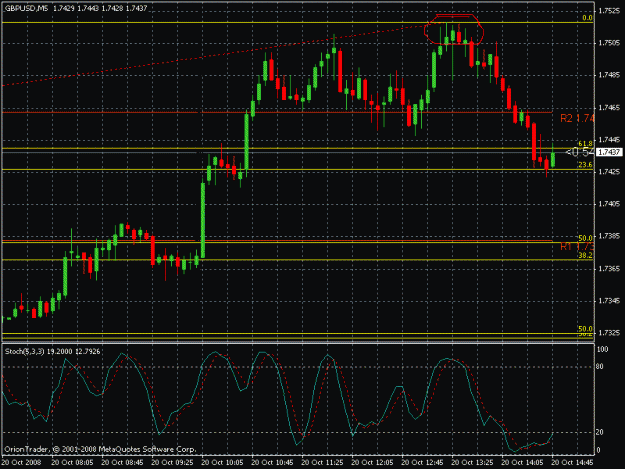Click time axis label 20 Oct 13:25
625x469 pixels.
pyautogui.click(x=472, y=463)
